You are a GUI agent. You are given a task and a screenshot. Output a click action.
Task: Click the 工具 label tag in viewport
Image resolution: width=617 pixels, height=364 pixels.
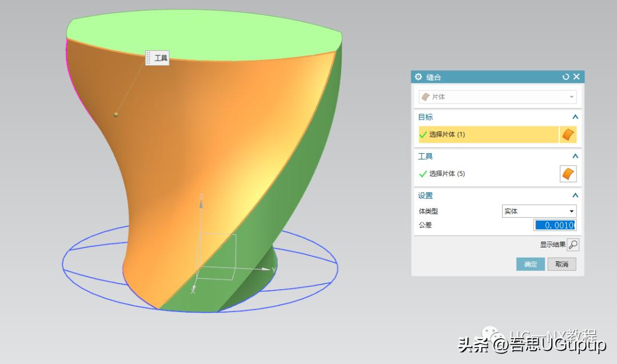pyautogui.click(x=157, y=58)
